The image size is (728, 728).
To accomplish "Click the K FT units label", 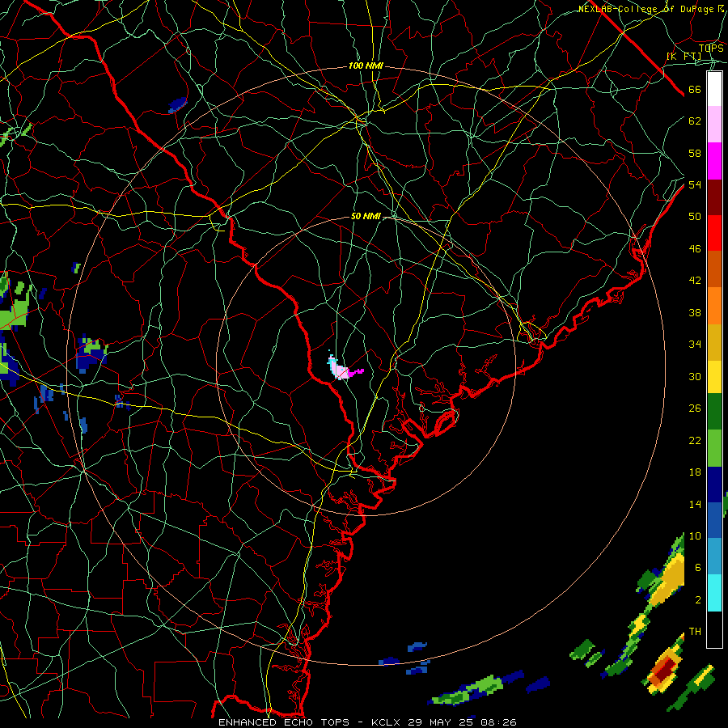I will point(684,57).
